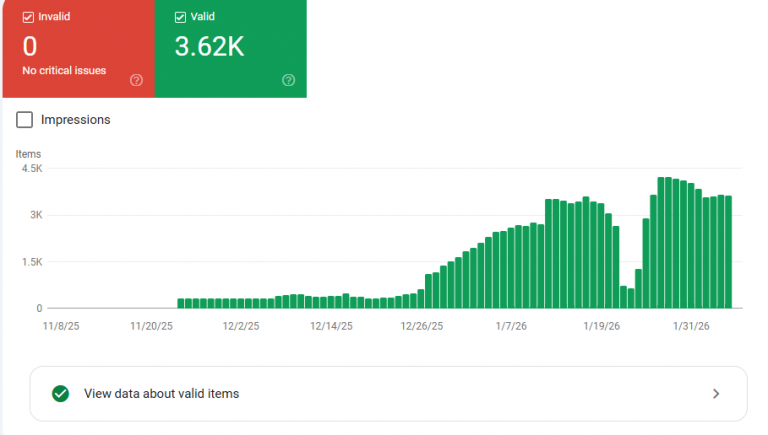This screenshot has height=435, width=768.
Task: Select the 11/8/25 date axis label
Action: point(60,326)
